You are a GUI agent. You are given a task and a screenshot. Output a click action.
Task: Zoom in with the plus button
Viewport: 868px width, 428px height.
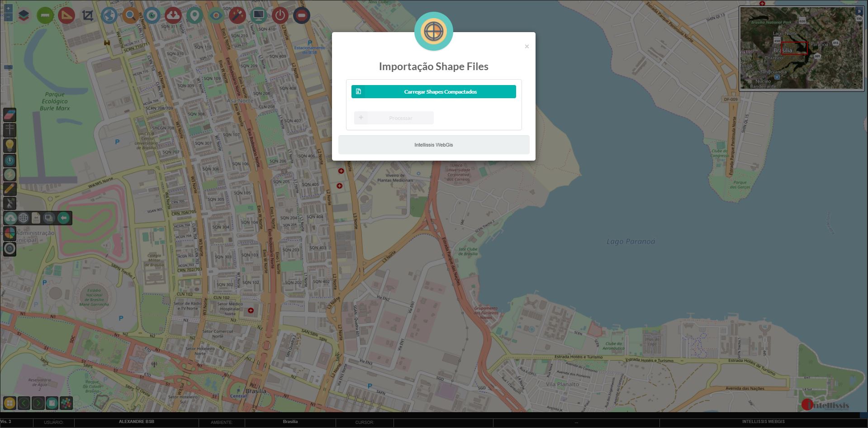pyautogui.click(x=8, y=9)
